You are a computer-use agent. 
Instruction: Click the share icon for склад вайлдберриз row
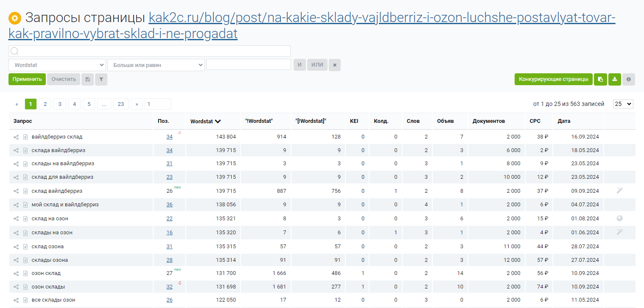(16, 191)
